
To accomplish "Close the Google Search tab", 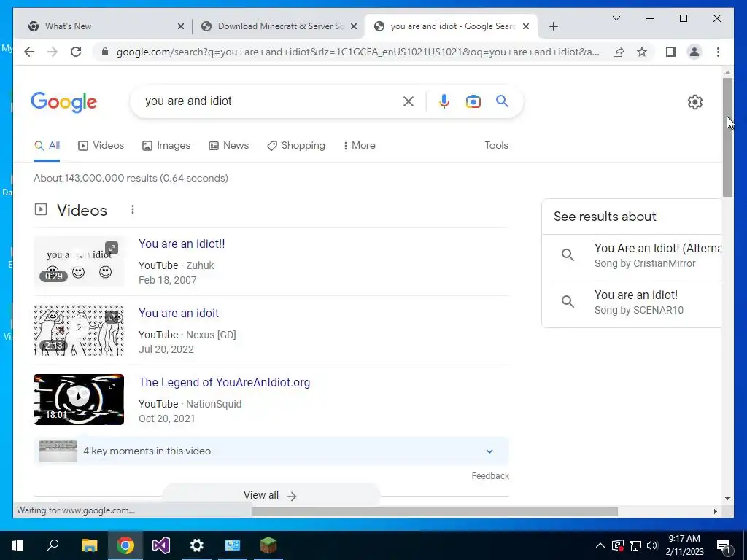I will click(526, 27).
